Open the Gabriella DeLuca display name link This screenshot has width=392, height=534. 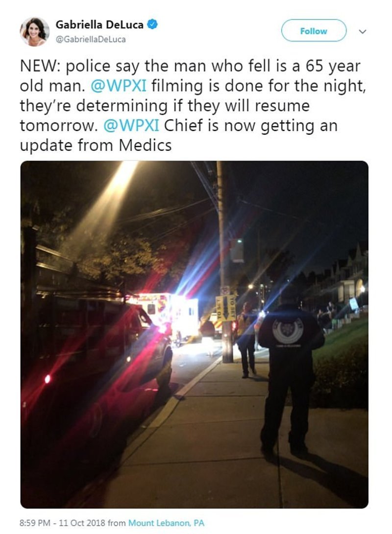coord(99,24)
